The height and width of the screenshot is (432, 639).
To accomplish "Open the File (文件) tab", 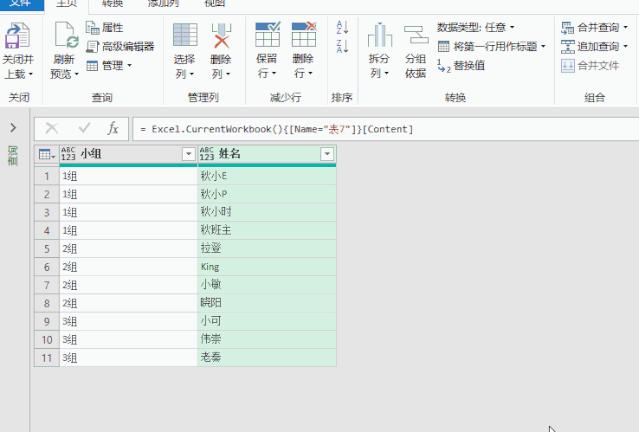I will pyautogui.click(x=22, y=4).
